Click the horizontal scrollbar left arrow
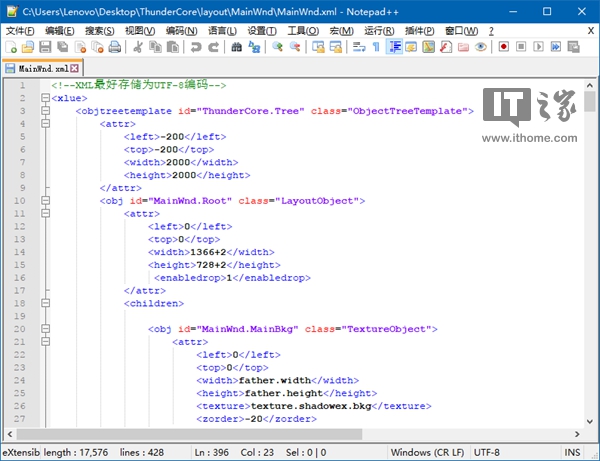Screen dimensions: 600x461 [10, 434]
